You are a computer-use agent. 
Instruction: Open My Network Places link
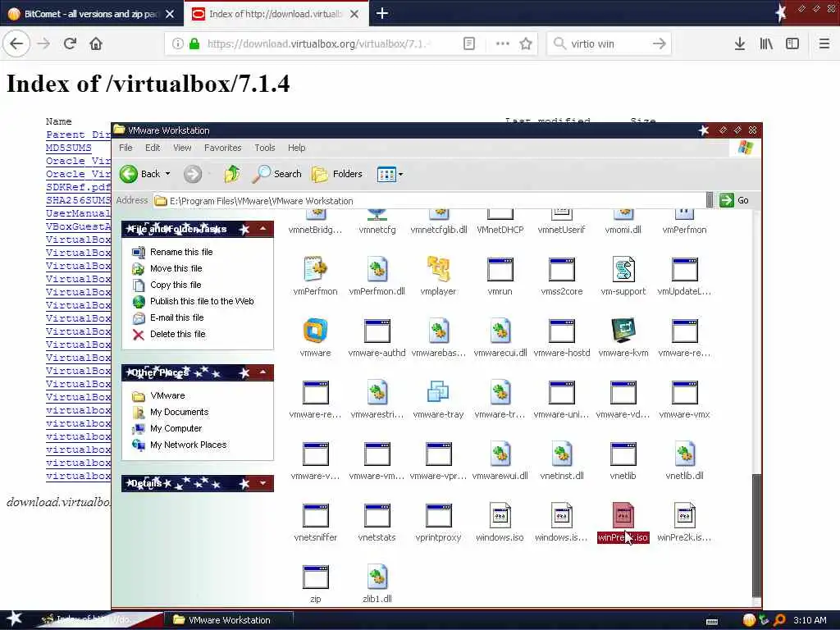coord(188,445)
